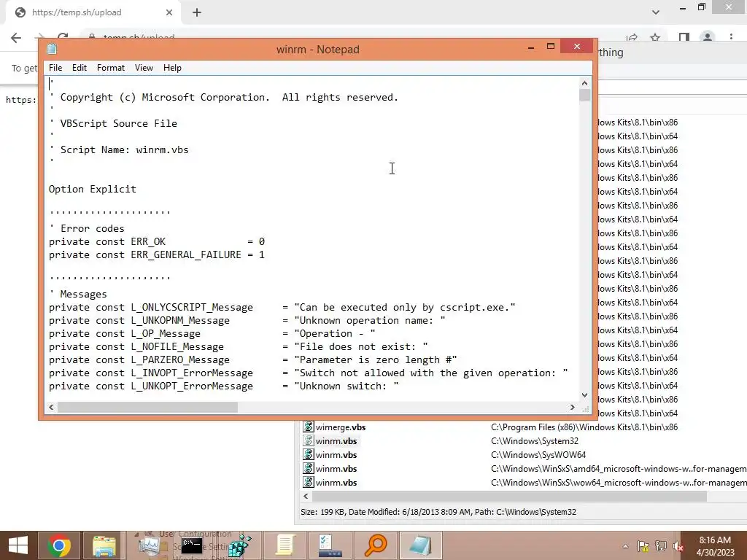Bookmark this page with star icon

coord(656,38)
